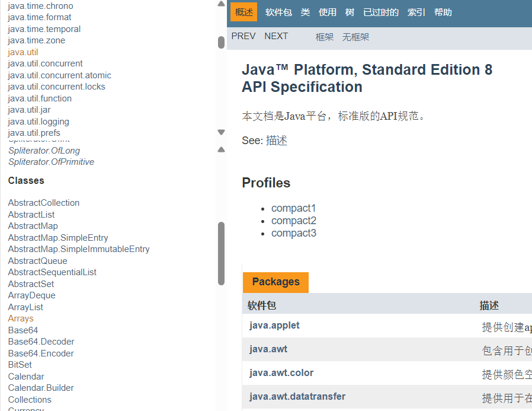Open the 树 navigation item
Image resolution: width=532 pixels, height=411 pixels.
pyautogui.click(x=350, y=12)
